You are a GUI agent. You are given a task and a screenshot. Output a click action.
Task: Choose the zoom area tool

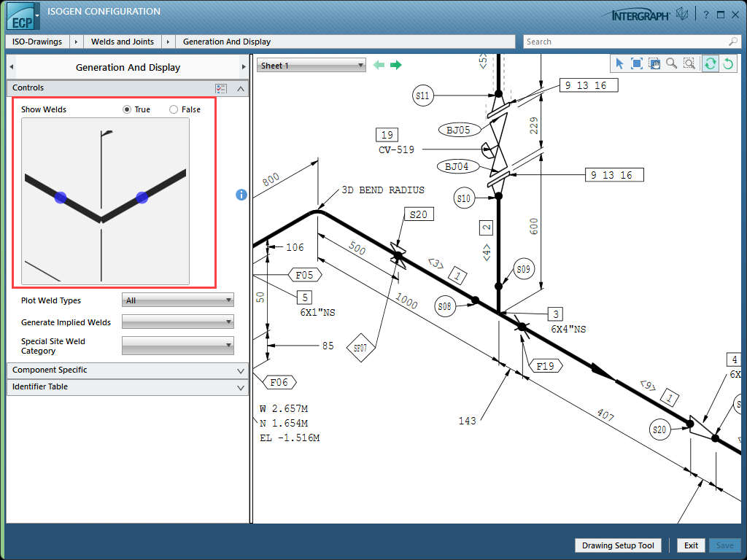(x=689, y=64)
